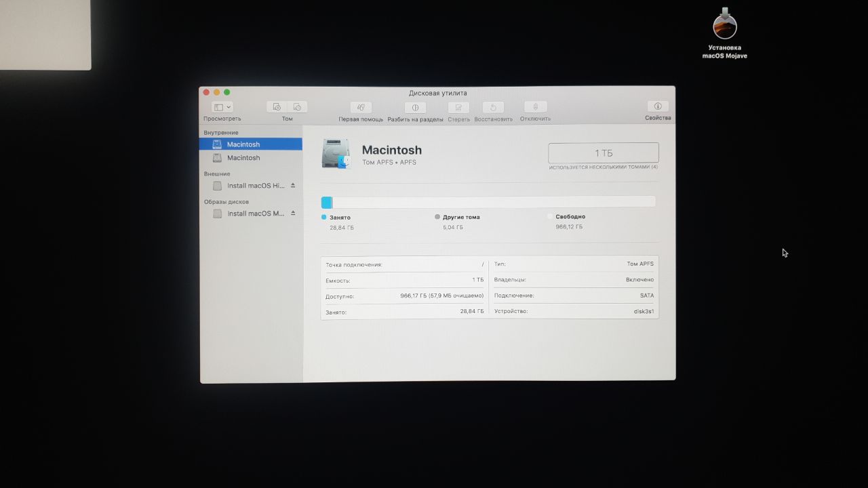Run Первая помощь (First Aid)
868x488 pixels.
click(361, 107)
